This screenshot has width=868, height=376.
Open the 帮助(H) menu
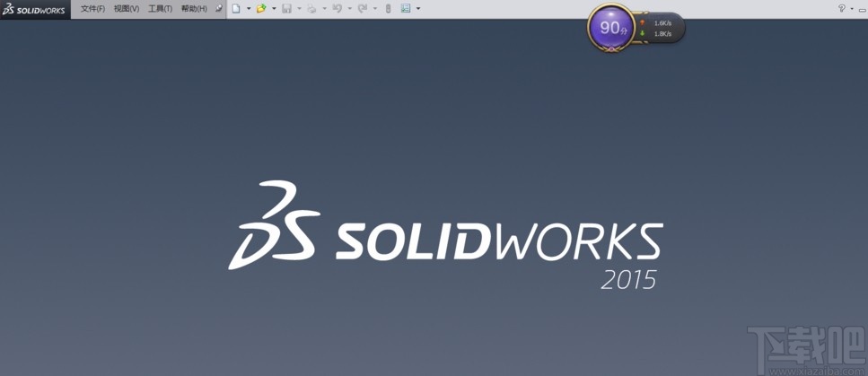pos(194,9)
